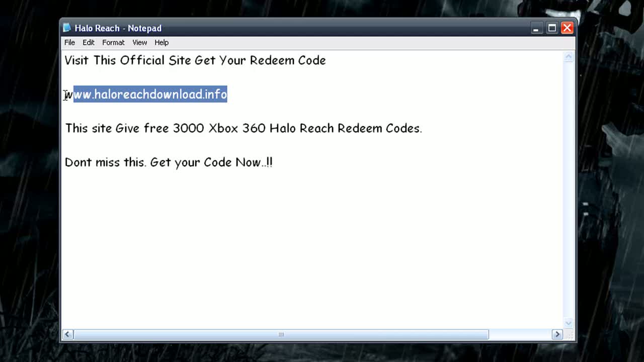Image resolution: width=644 pixels, height=362 pixels.
Task: Open the Help menu
Action: [161, 42]
